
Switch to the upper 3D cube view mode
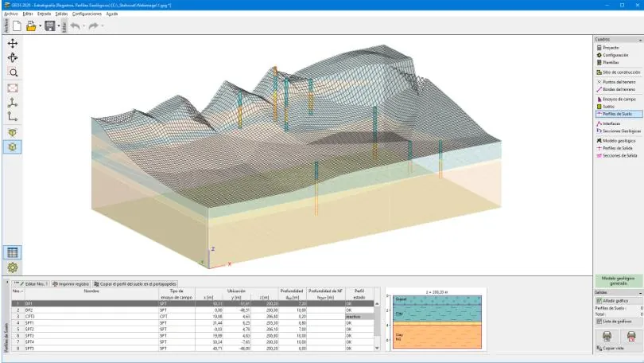13,132
